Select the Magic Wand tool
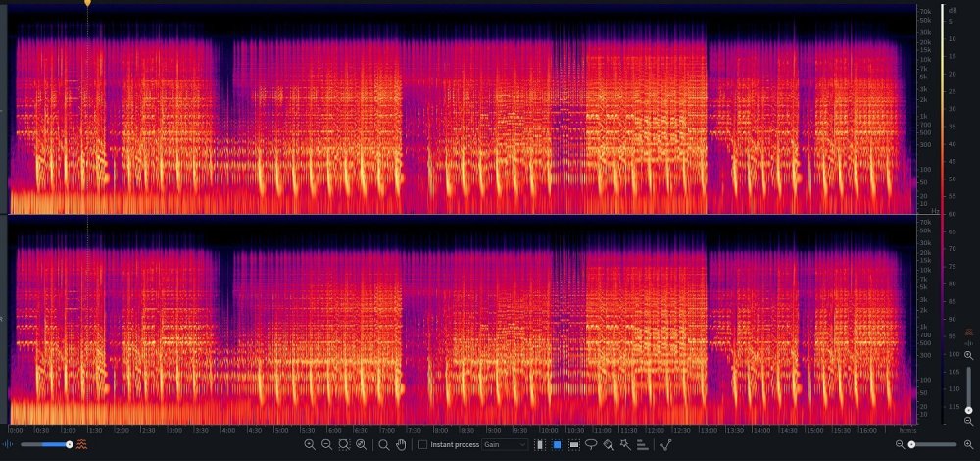Image resolution: width=980 pixels, height=461 pixels. click(624, 445)
